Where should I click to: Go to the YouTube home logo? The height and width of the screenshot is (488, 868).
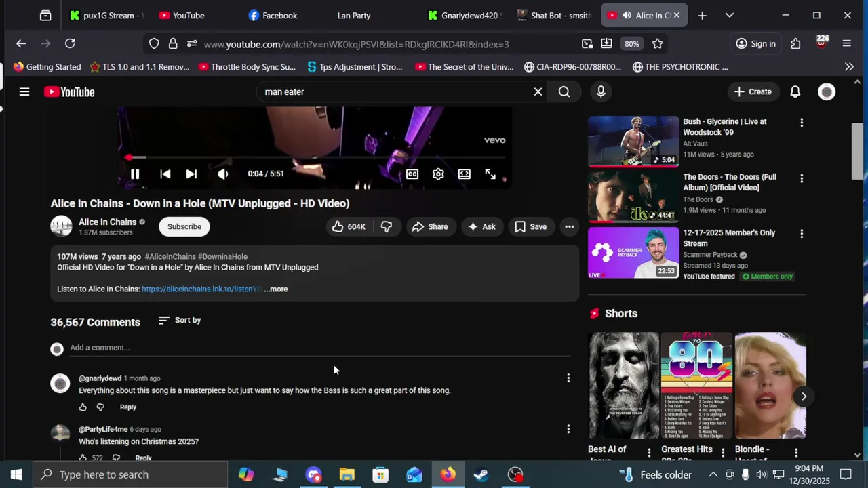coord(69,92)
